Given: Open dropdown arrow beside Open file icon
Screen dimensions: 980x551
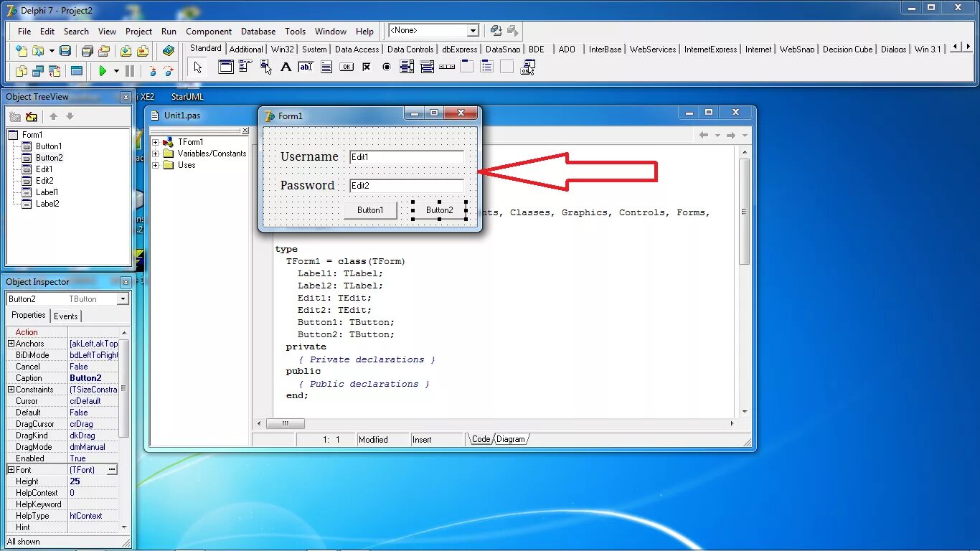Looking at the screenshot, I should 52,51.
